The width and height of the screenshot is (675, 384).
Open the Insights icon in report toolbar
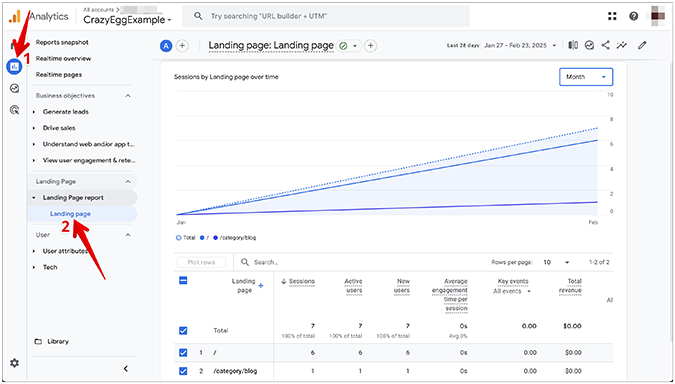[589, 45]
